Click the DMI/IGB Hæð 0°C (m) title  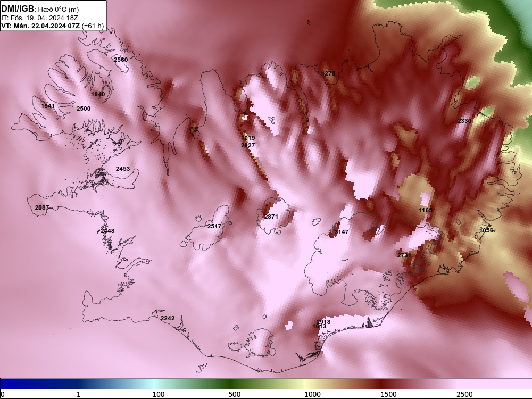tap(40, 9)
